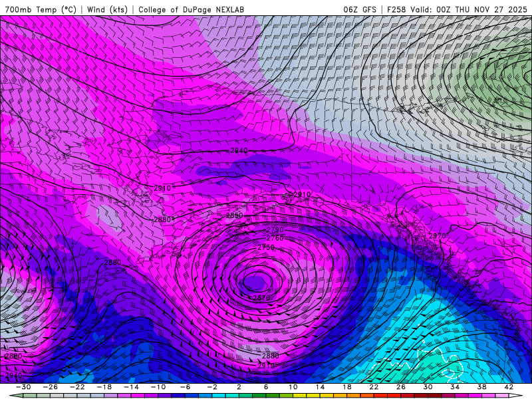Click the 14 colorbar tick label
The width and height of the screenshot is (532, 399).
320,387
